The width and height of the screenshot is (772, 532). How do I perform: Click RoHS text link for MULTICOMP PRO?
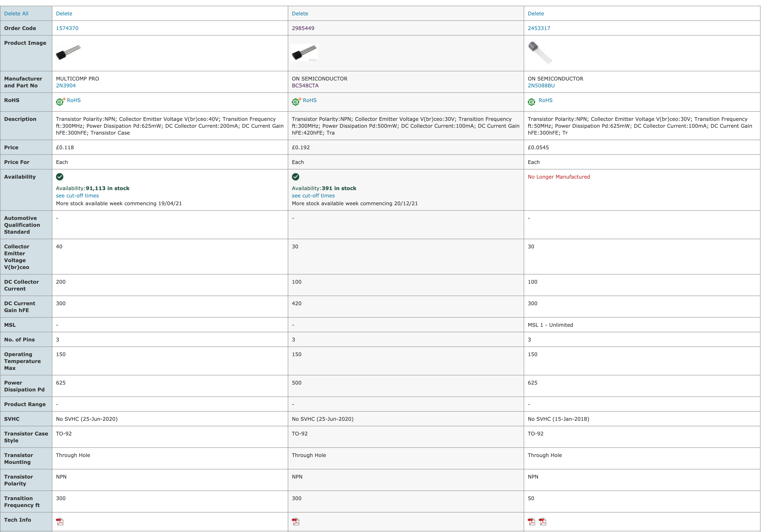click(x=74, y=100)
